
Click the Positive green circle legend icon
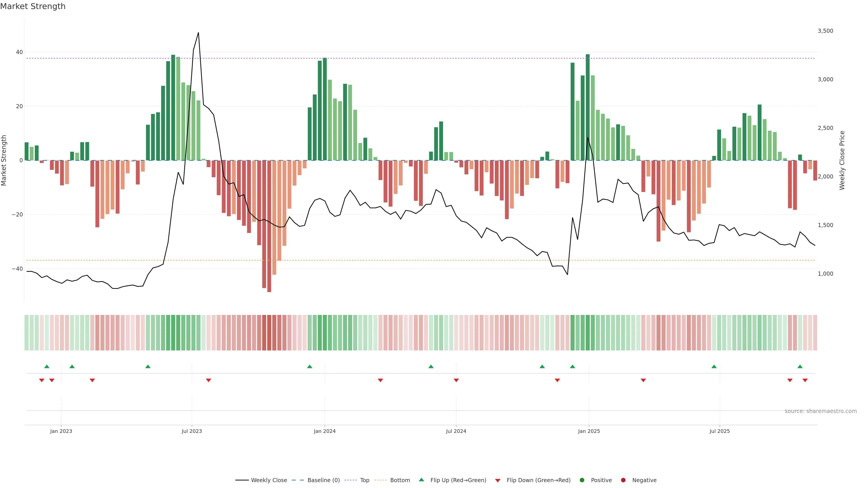pyautogui.click(x=582, y=480)
